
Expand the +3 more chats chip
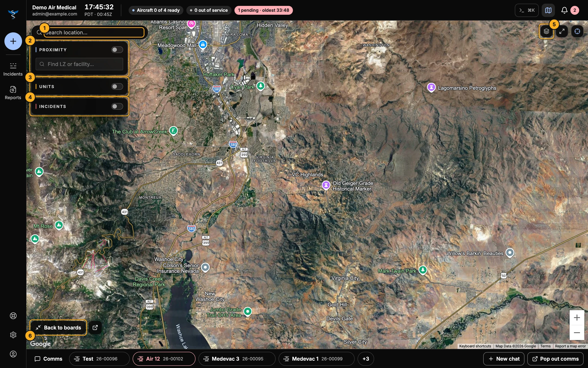point(366,359)
